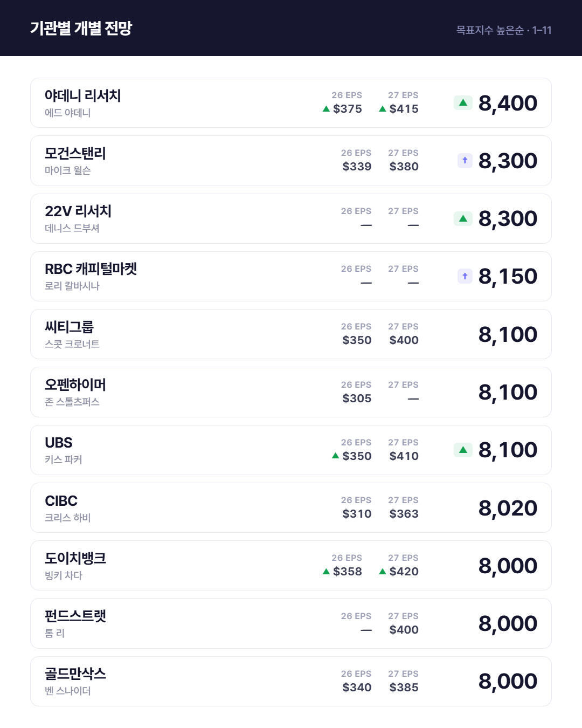This screenshot has height=728, width=582.
Task: Click green triangle next to $375 EPS
Action: pos(326,109)
